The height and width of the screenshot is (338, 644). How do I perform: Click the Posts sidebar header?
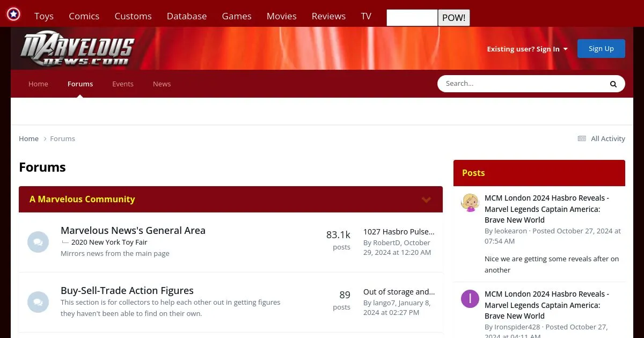click(x=539, y=173)
